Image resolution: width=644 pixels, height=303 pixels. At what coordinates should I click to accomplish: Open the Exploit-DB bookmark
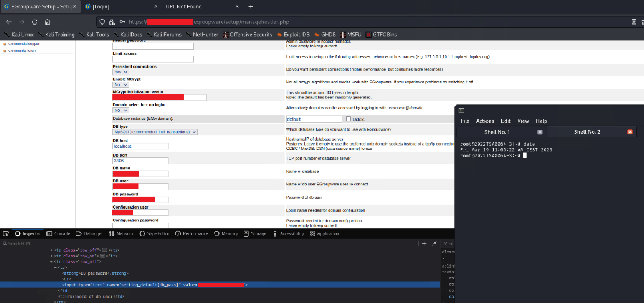tap(293, 34)
